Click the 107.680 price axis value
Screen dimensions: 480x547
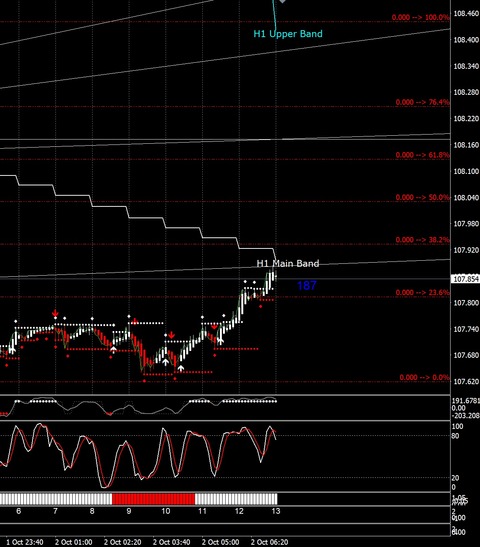466,355
